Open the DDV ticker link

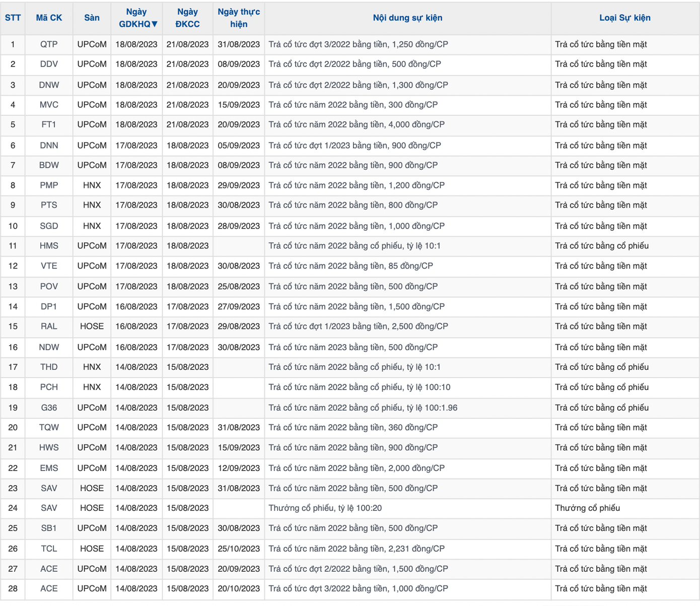point(49,64)
